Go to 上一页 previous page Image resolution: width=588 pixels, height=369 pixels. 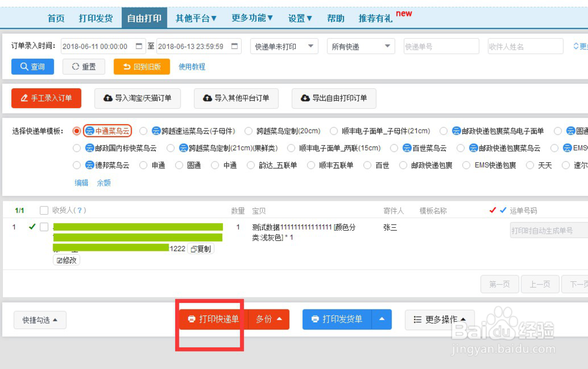point(540,284)
